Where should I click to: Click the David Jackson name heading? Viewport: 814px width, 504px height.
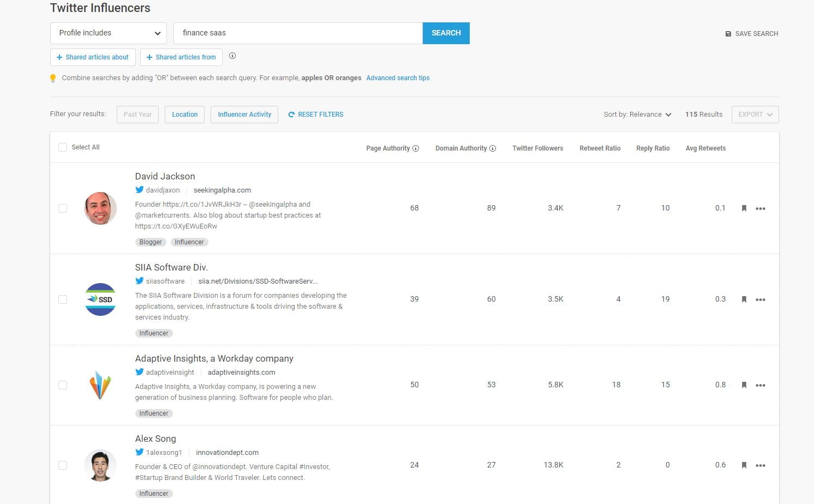165,176
